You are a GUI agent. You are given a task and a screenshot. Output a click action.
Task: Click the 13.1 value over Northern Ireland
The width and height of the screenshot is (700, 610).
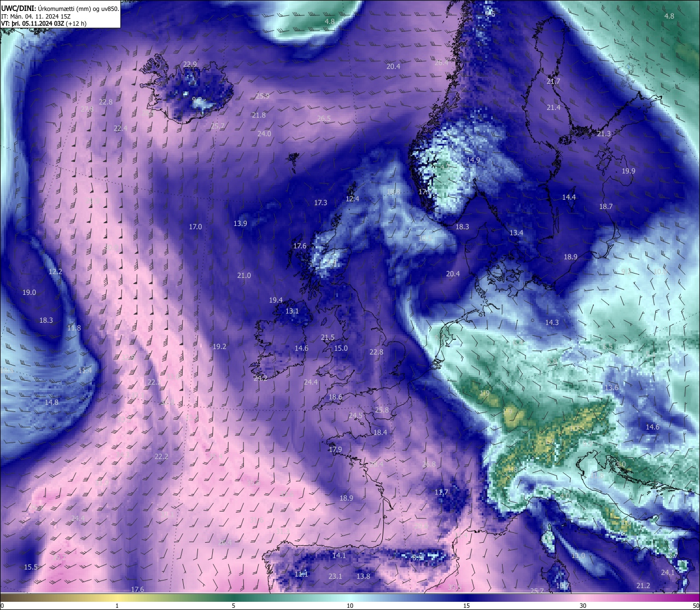coord(292,311)
